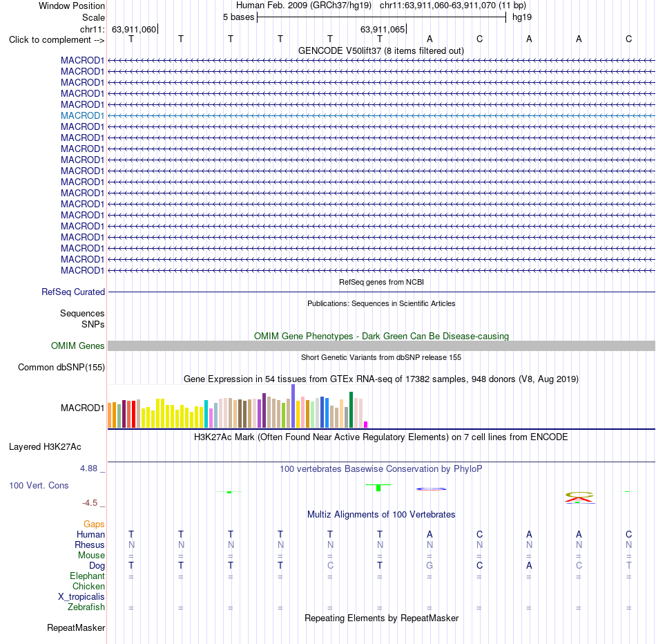
Task: Click the GENCODE V50lift37 track title
Action: 381,50
